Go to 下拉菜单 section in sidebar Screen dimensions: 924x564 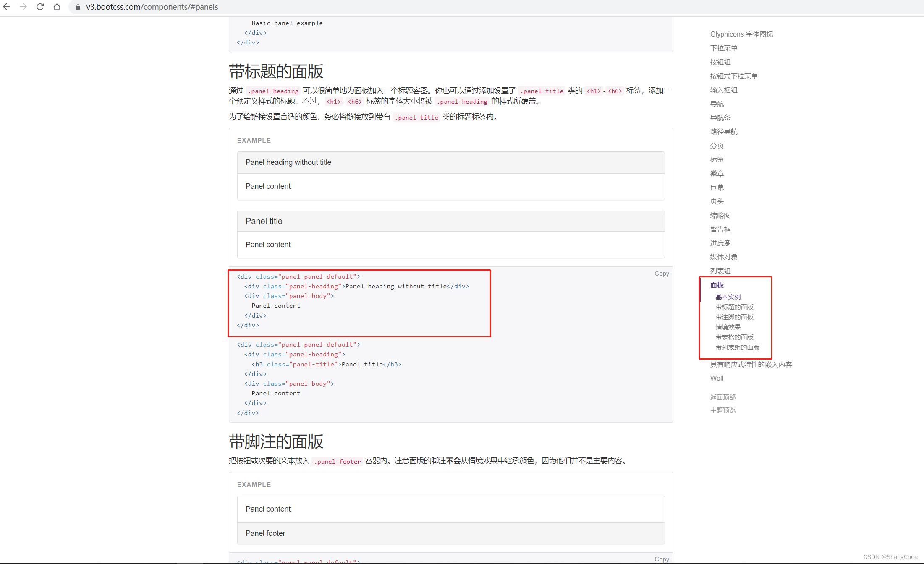[723, 48]
